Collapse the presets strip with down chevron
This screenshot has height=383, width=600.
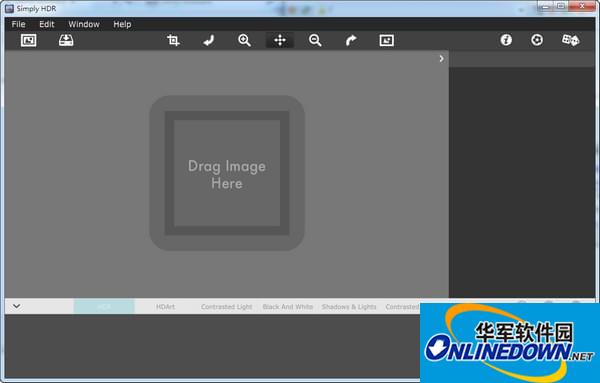coord(16,306)
